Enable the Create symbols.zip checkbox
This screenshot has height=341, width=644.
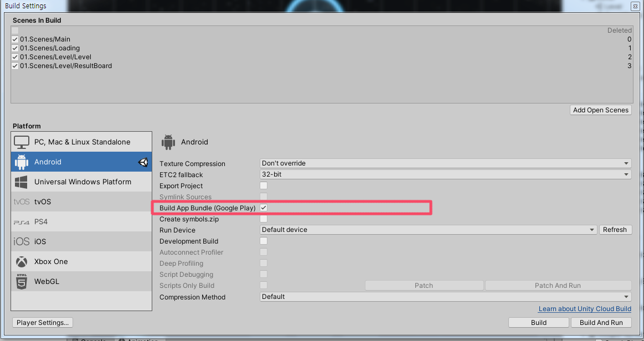click(x=264, y=219)
